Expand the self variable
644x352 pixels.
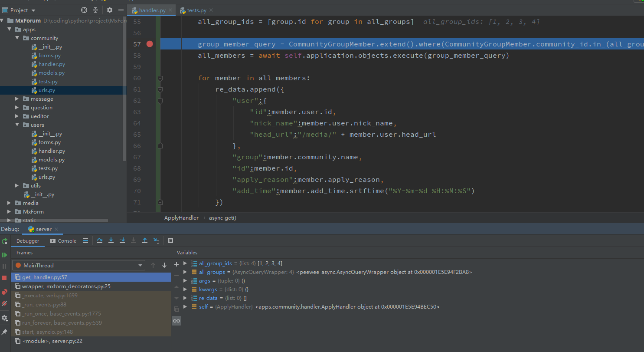pyautogui.click(x=186, y=306)
